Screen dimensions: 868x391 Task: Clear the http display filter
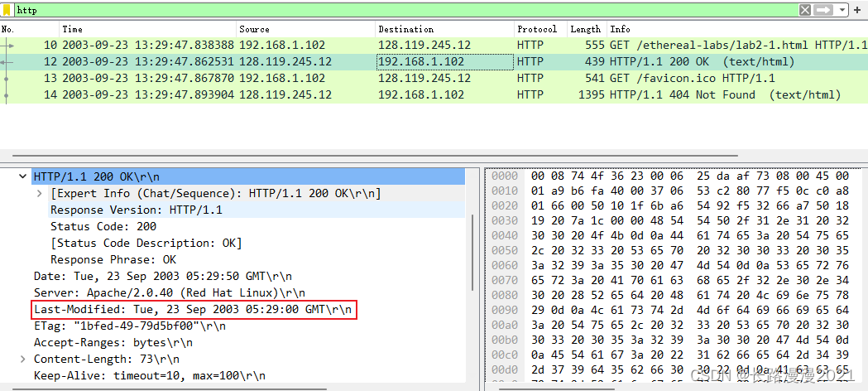[805, 10]
